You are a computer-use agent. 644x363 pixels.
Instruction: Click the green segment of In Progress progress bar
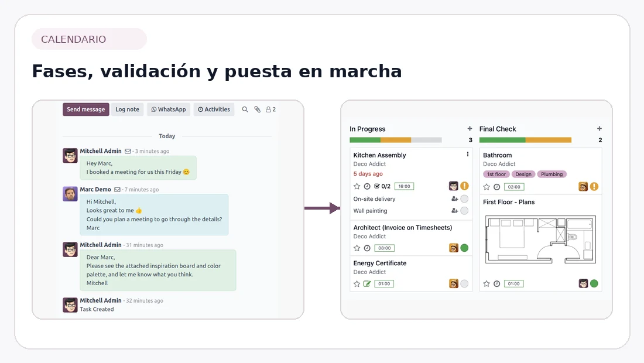[365, 140]
